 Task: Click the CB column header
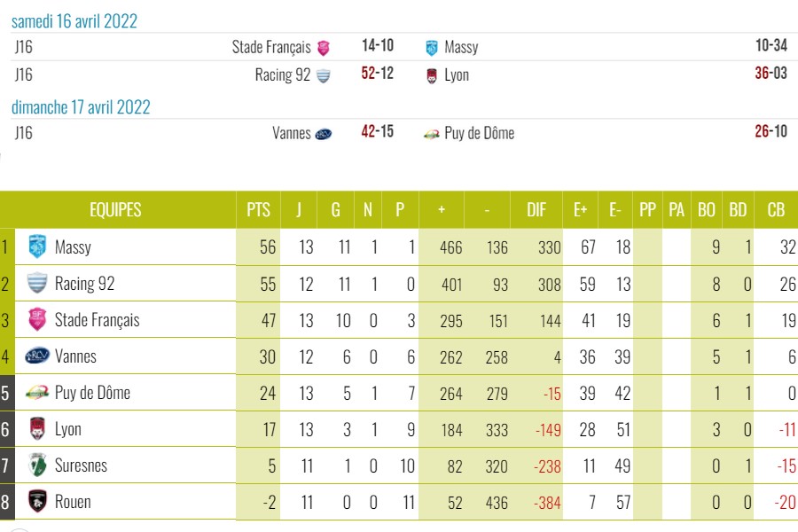pos(776,210)
